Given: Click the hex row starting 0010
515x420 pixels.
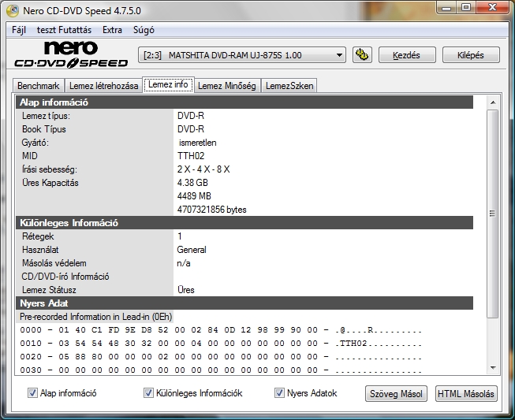Looking at the screenshot, I should (221, 344).
